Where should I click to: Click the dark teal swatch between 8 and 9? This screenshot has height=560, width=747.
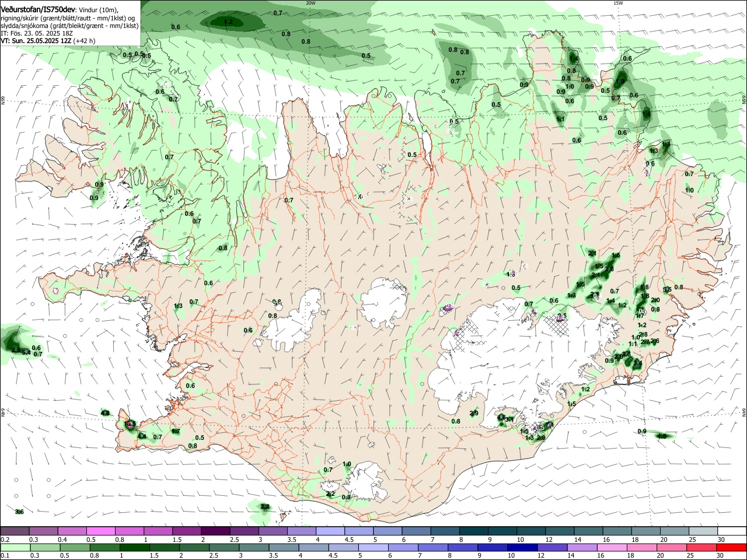pyautogui.click(x=473, y=531)
